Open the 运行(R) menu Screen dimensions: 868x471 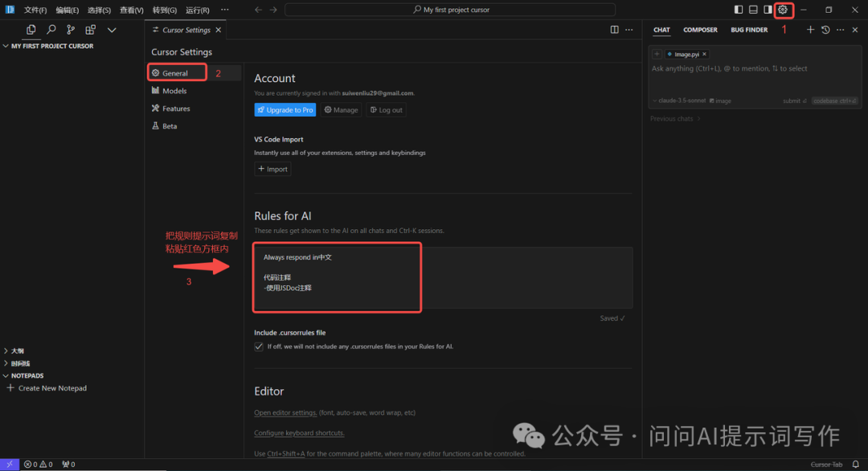197,10
